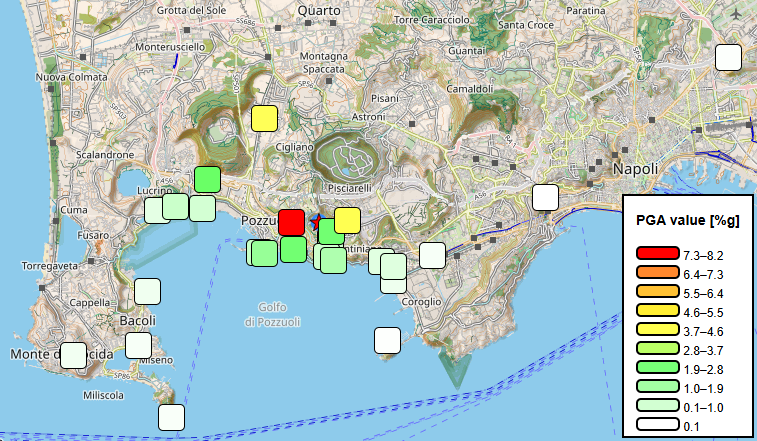Click the "Miseno" place label
This screenshot has width=757, height=441.
tap(156, 360)
